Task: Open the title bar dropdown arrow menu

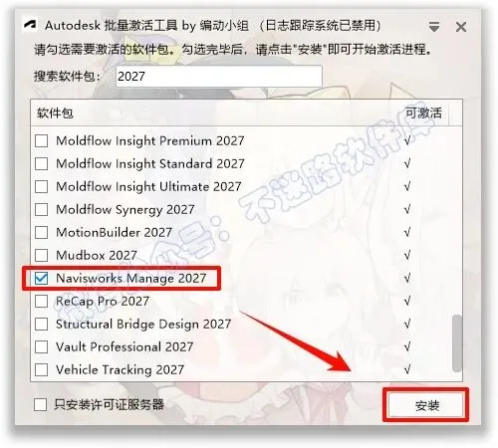Action: (x=434, y=27)
